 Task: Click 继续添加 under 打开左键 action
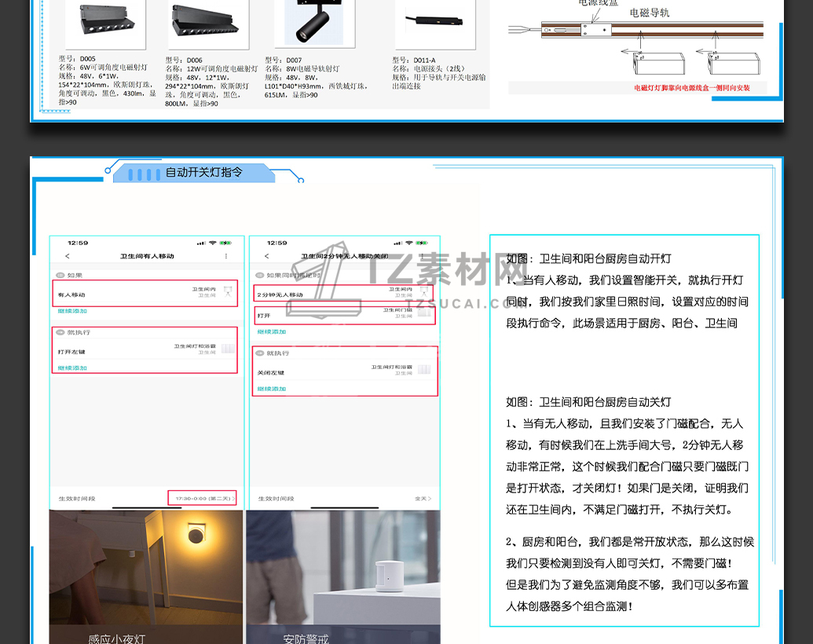pyautogui.click(x=72, y=368)
